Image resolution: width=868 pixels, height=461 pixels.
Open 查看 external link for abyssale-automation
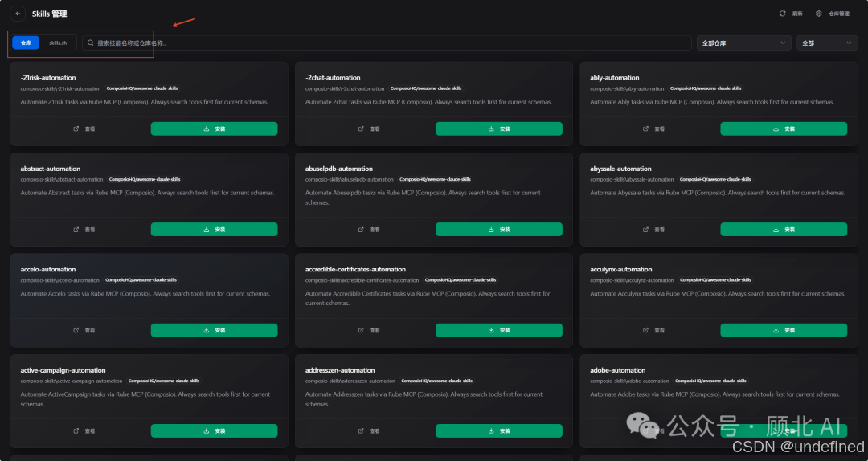[x=653, y=229]
